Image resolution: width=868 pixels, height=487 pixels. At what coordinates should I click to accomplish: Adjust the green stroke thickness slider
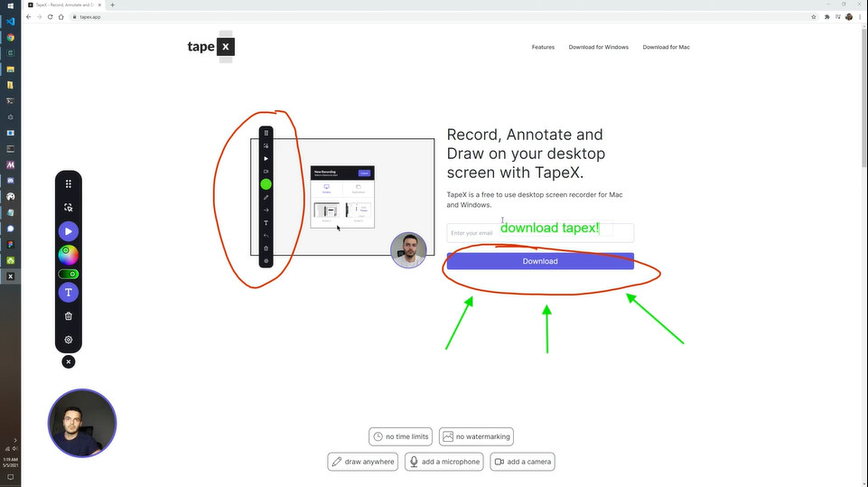(68, 275)
